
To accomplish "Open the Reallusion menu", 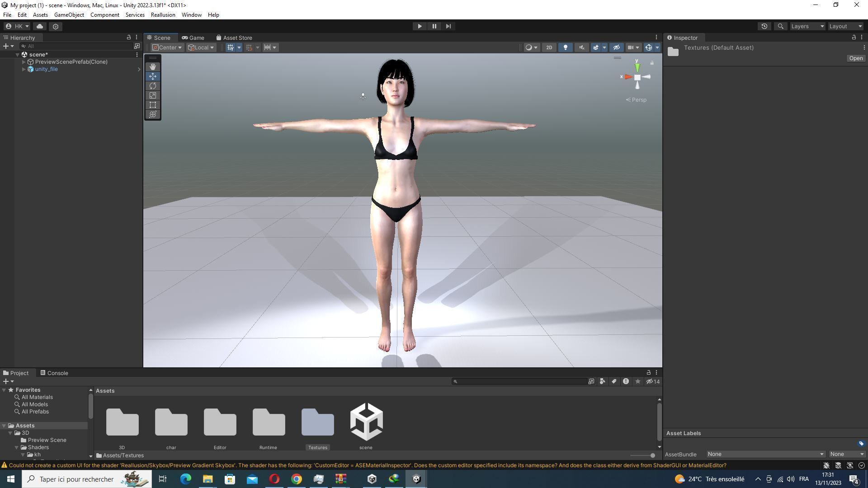I will click(x=163, y=15).
